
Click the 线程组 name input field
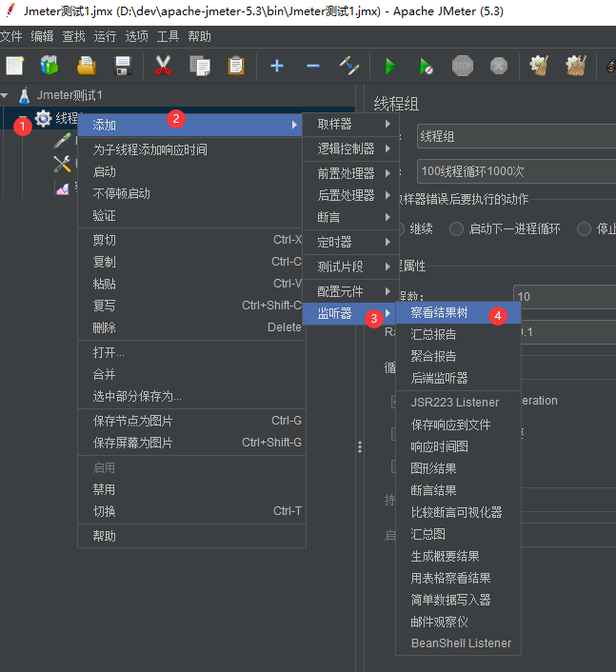514,136
